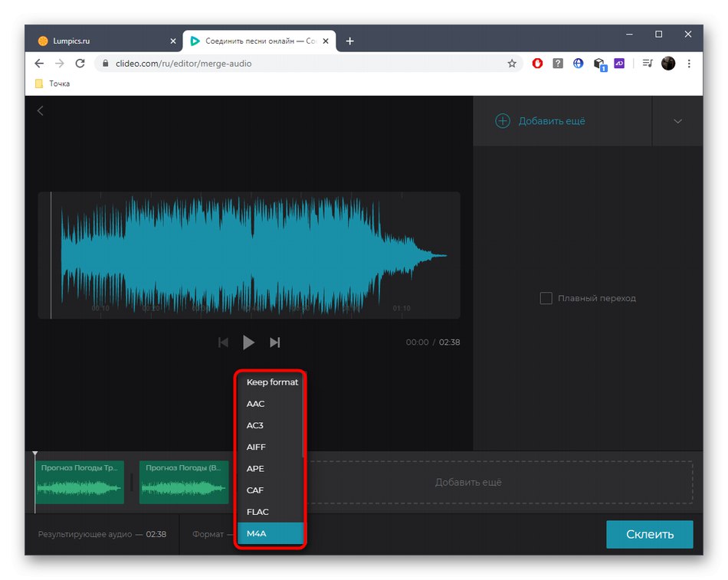Bookmark the page with the star icon
This screenshot has height=580, width=728.
(512, 64)
